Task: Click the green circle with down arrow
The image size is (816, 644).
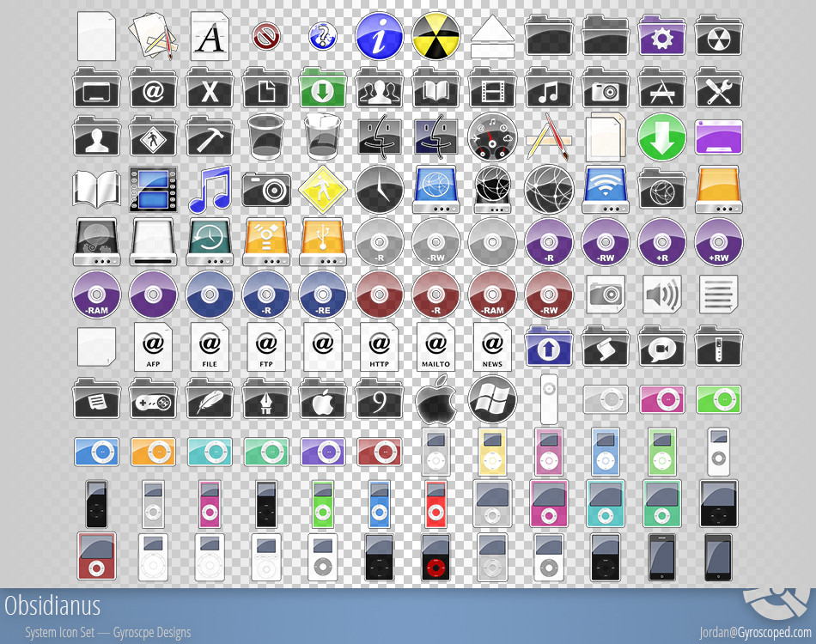Action: tap(662, 137)
